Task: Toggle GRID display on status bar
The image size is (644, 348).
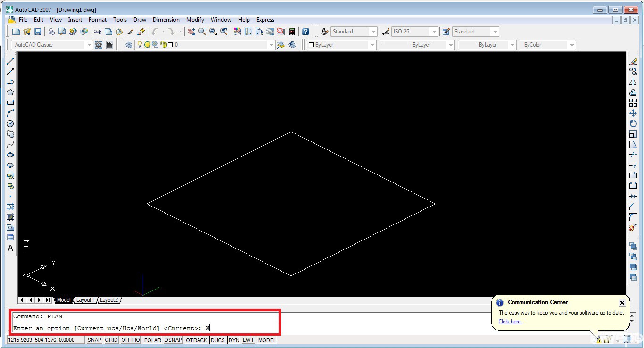Action: pyautogui.click(x=111, y=340)
